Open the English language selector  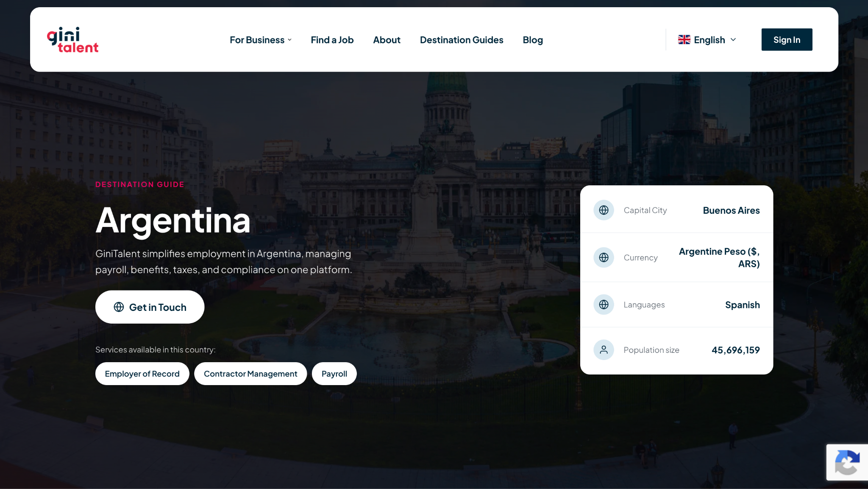(x=707, y=39)
